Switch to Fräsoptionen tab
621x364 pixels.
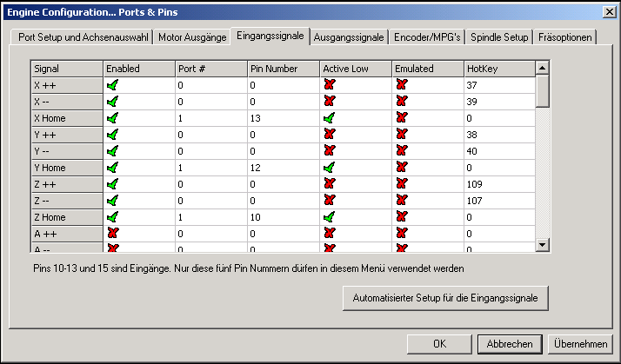pyautogui.click(x=565, y=37)
